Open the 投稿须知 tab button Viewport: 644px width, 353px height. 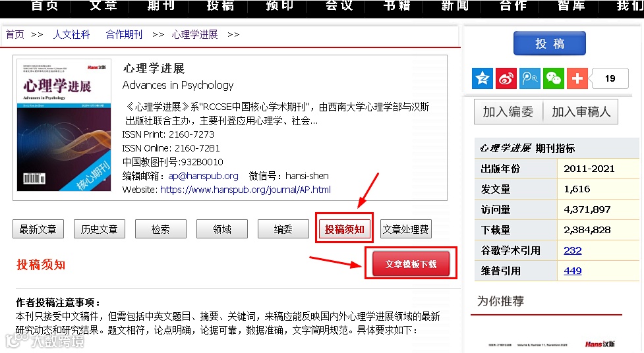pos(344,229)
